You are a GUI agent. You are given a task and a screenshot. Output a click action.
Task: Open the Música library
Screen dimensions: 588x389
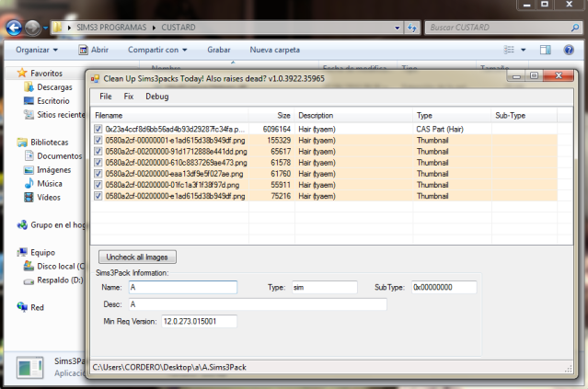[50, 183]
